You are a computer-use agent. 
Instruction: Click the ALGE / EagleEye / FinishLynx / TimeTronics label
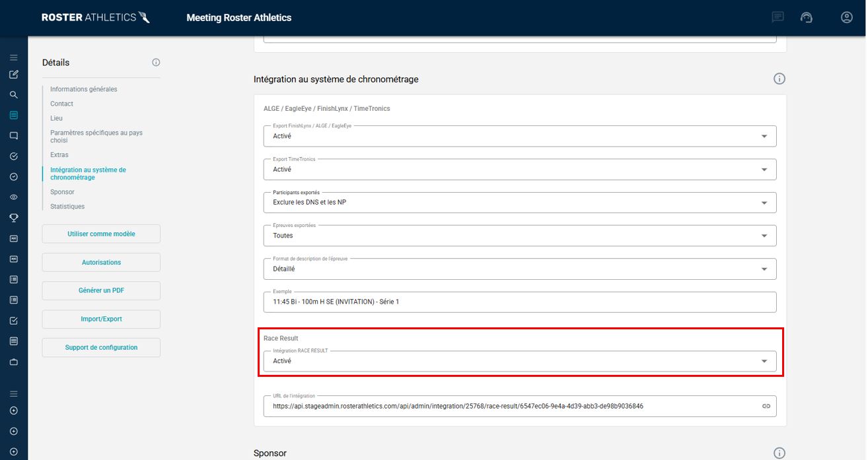click(326, 108)
